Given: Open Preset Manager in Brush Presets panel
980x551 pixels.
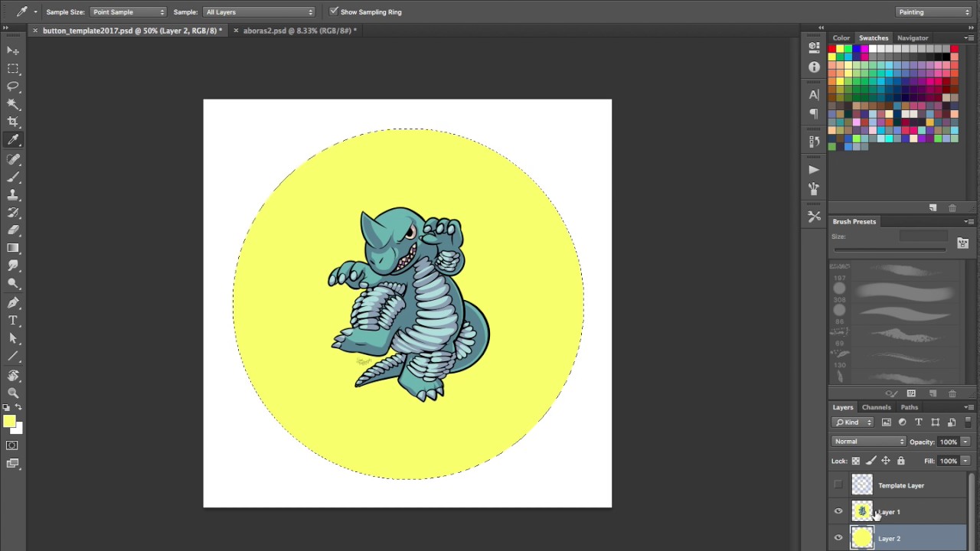Looking at the screenshot, I should pos(911,393).
